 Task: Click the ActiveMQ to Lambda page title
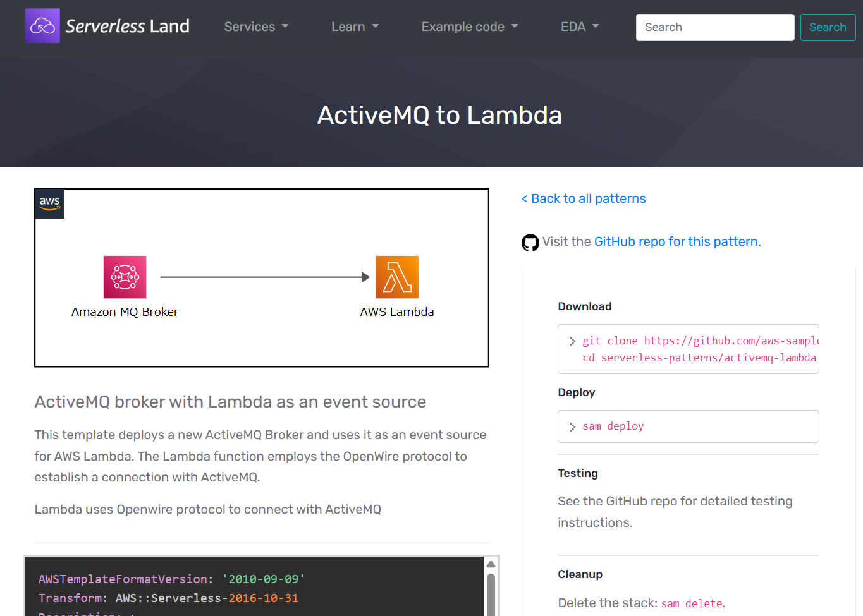tap(439, 115)
